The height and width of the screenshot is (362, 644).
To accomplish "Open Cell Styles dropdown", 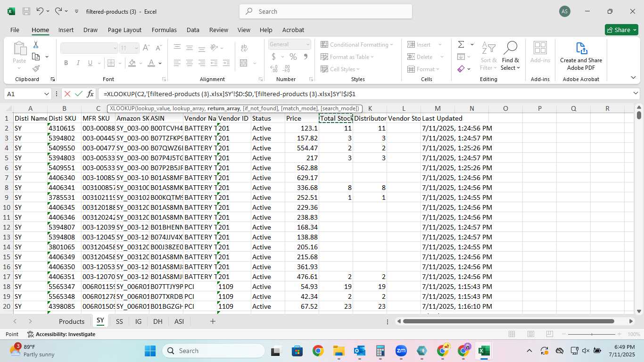I will point(340,69).
